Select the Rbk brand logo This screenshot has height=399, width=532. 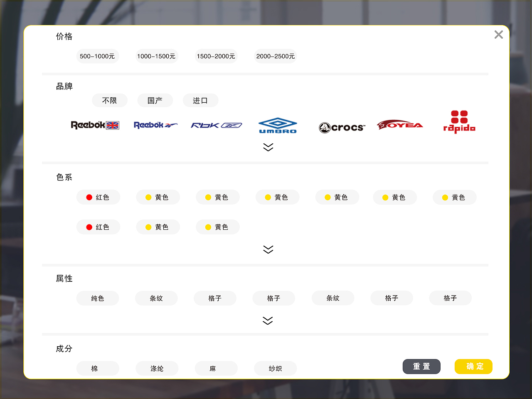click(216, 125)
